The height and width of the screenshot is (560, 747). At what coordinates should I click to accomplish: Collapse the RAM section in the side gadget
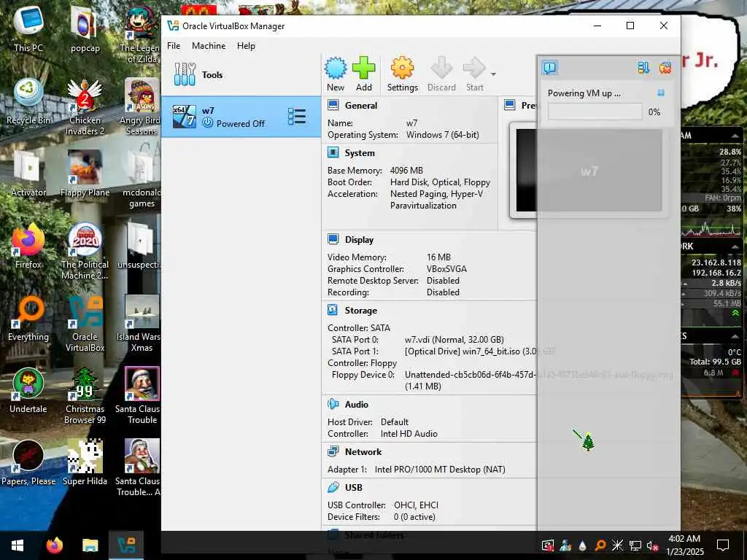point(735,136)
